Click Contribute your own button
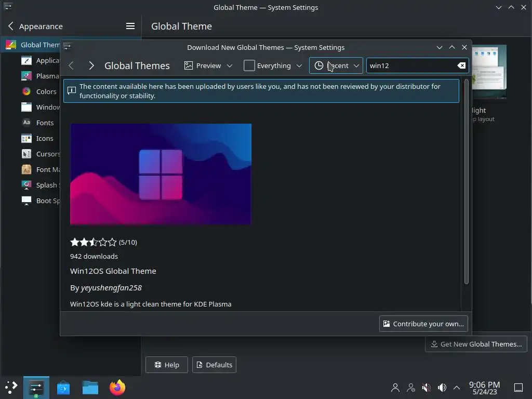 (423, 324)
